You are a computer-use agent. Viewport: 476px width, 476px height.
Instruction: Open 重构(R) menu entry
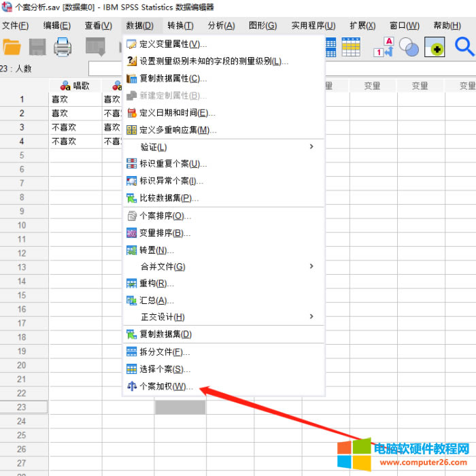pyautogui.click(x=224, y=284)
